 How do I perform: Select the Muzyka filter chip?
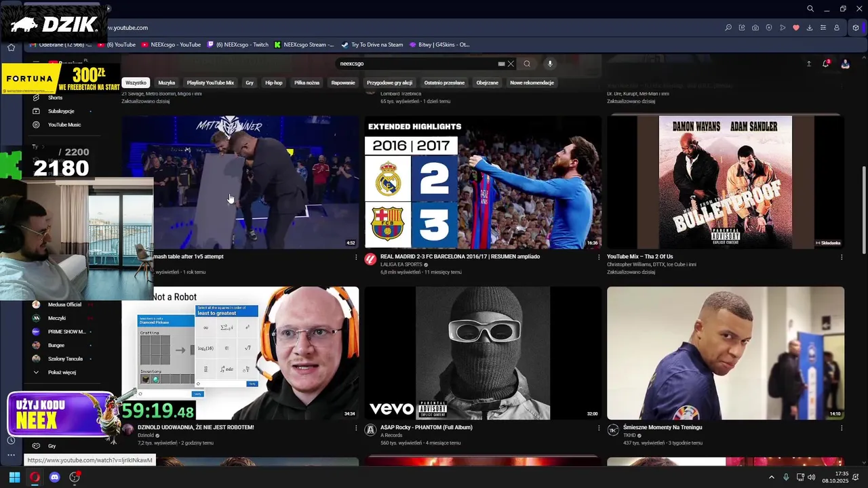tap(167, 83)
